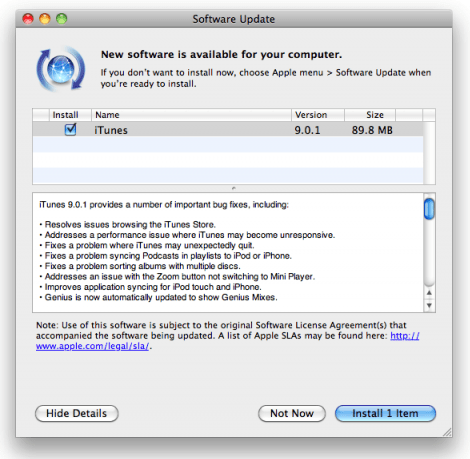Click version number 9.0.1 cell
The width and height of the screenshot is (470, 459).
pos(307,130)
